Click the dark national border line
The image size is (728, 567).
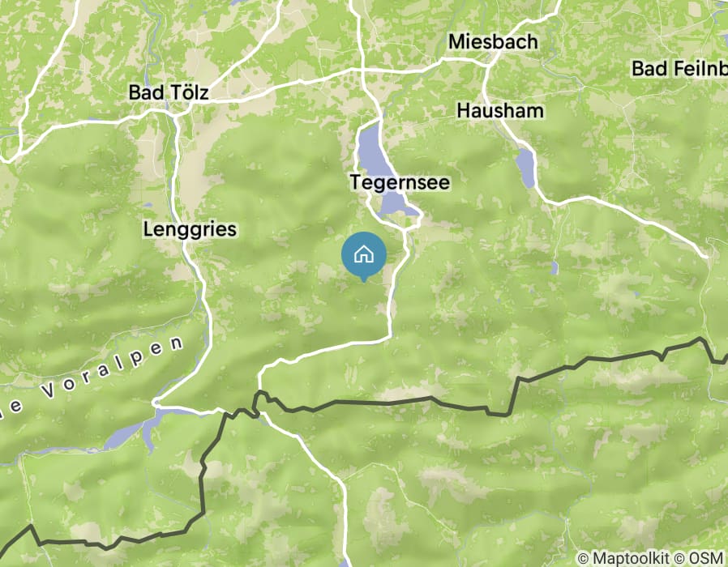(x=385, y=402)
